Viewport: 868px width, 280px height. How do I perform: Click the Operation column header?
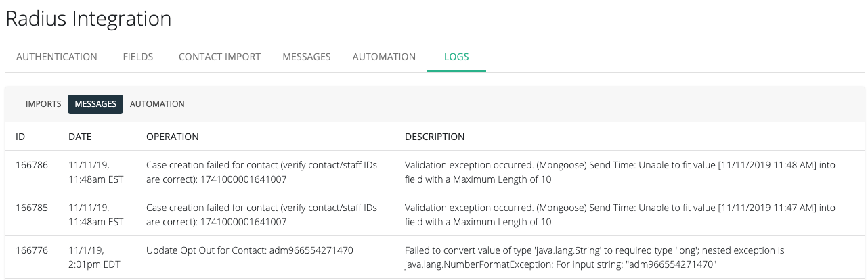(173, 137)
